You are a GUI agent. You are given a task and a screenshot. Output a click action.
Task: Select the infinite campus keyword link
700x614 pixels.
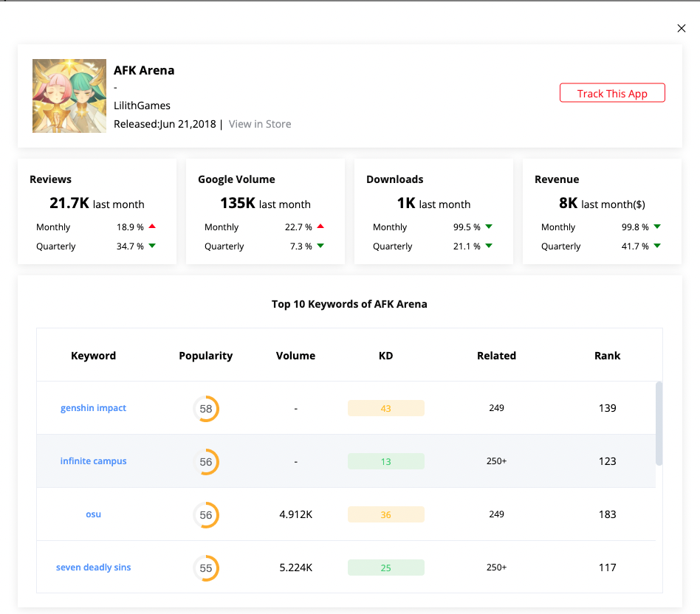pyautogui.click(x=93, y=461)
